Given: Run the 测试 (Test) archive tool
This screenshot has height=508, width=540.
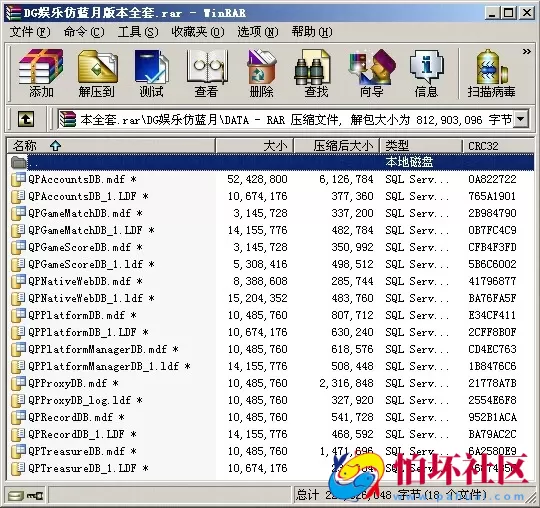Looking at the screenshot, I should pos(151,73).
